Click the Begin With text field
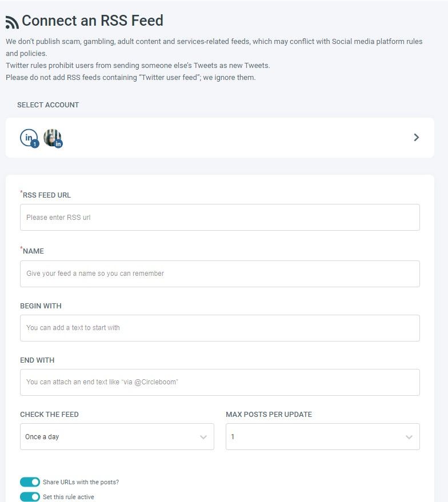448x502 pixels. (219, 328)
